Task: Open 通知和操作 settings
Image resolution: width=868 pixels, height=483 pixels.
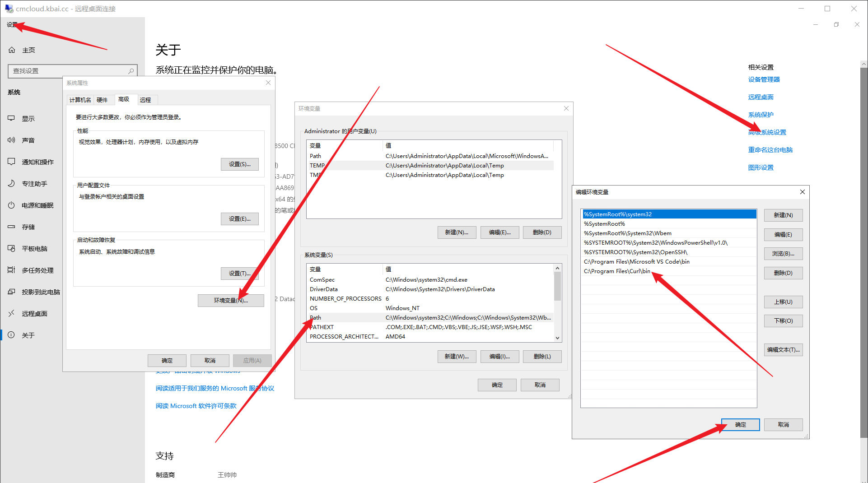Action: [x=38, y=162]
